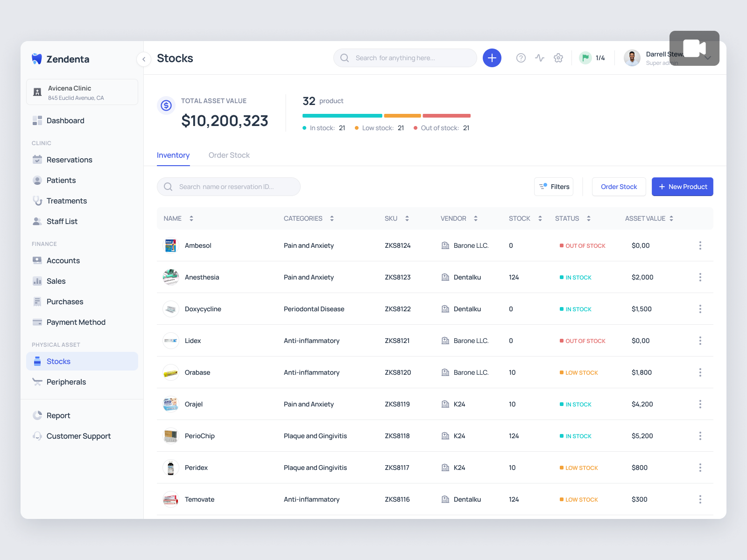
Task: Expand the user profile dropdown for Darrell
Action: pyautogui.click(x=708, y=58)
